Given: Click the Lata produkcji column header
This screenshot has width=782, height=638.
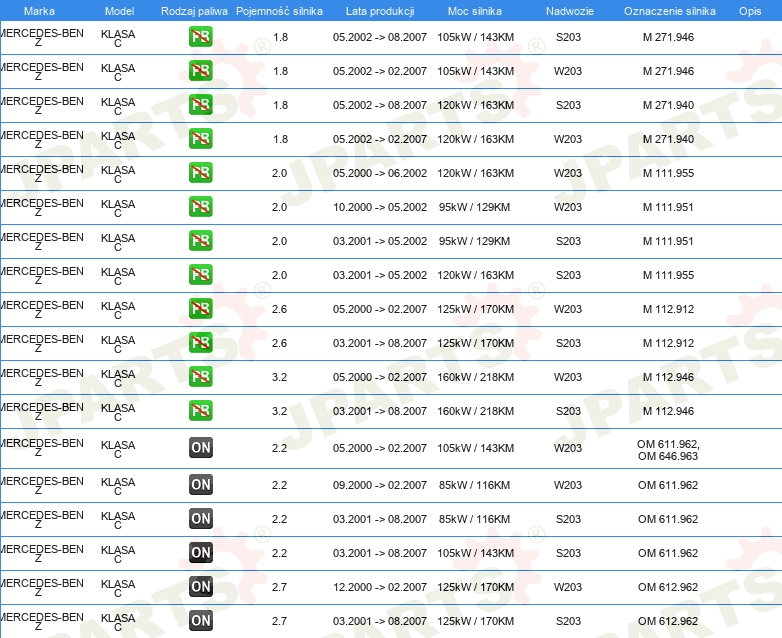Looking at the screenshot, I should (x=380, y=11).
